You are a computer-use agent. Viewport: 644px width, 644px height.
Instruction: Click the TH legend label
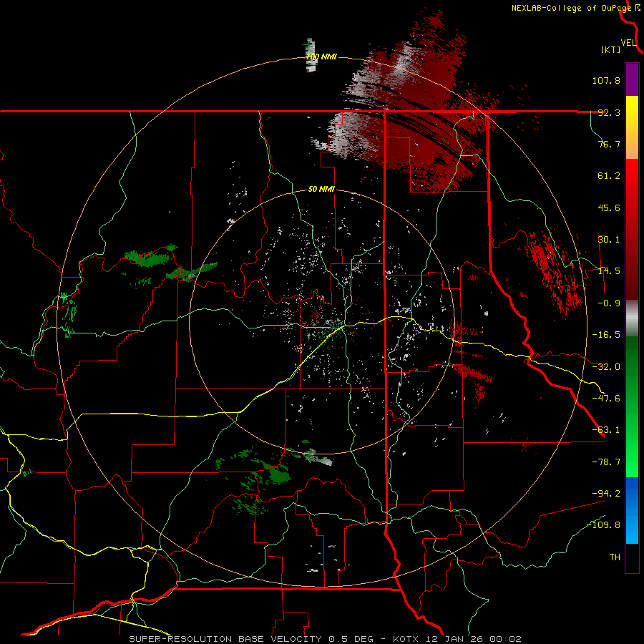coord(615,557)
